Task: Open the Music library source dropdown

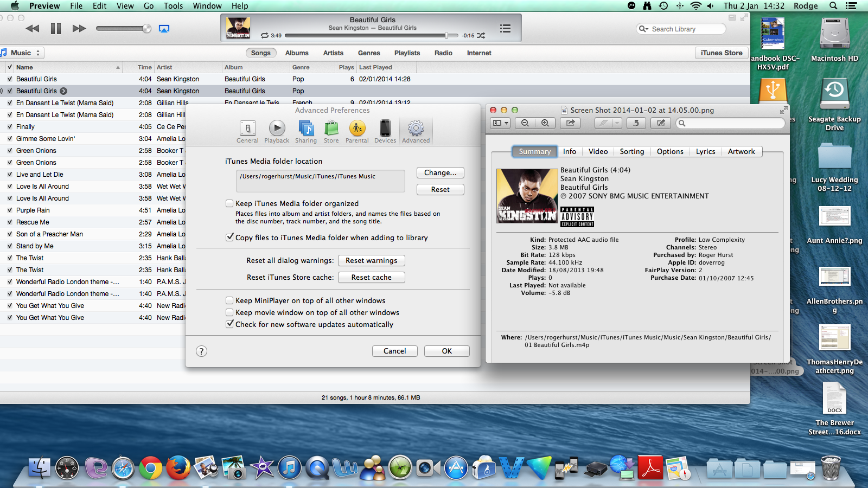Action: coord(22,53)
